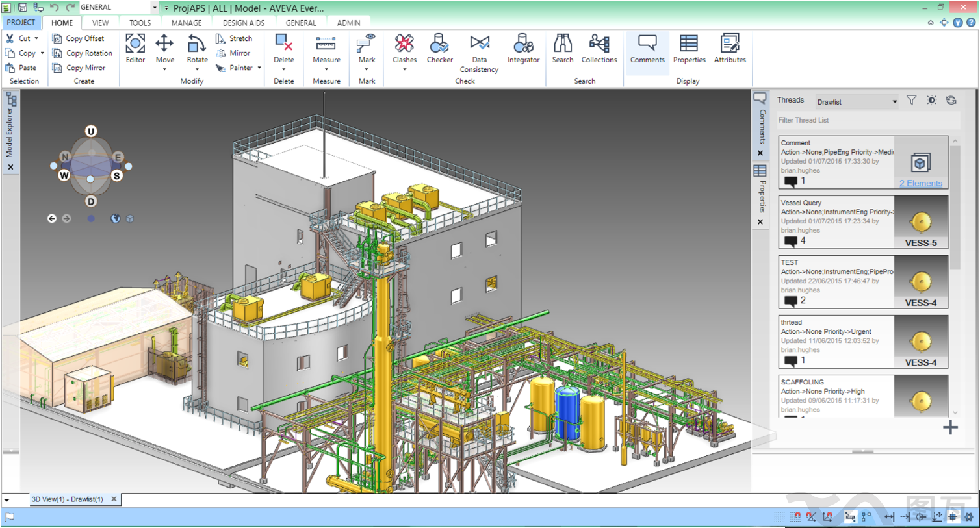Click the U face on view compass

click(91, 131)
